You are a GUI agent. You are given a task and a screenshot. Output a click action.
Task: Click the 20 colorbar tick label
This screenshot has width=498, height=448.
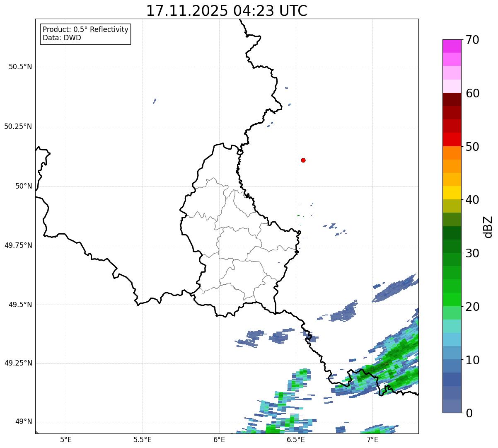coord(472,307)
